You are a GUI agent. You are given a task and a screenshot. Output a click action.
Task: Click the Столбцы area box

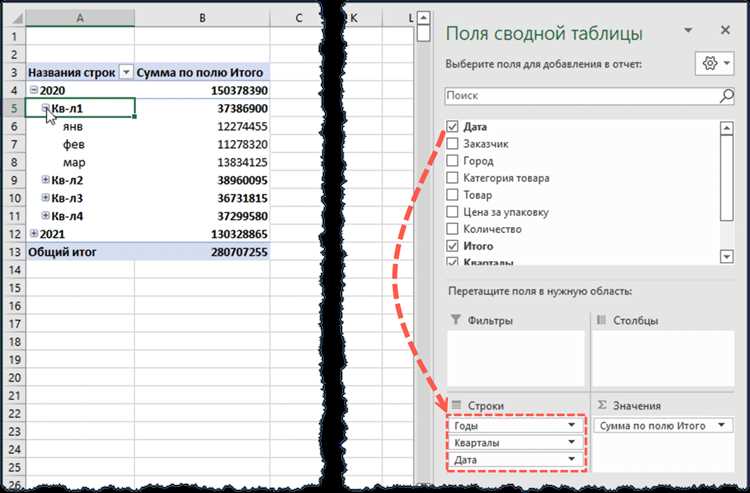[x=663, y=359]
